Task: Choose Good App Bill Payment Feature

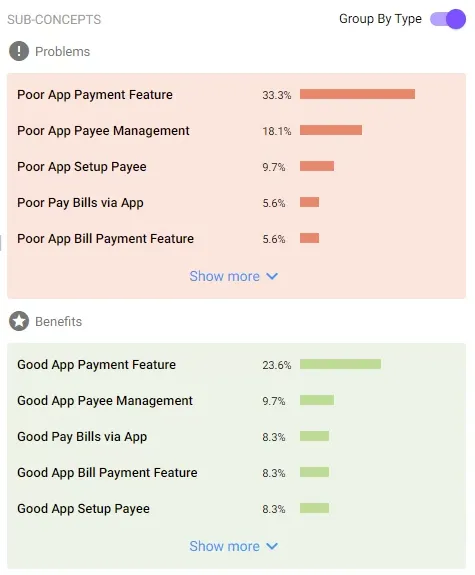Action: (x=107, y=472)
